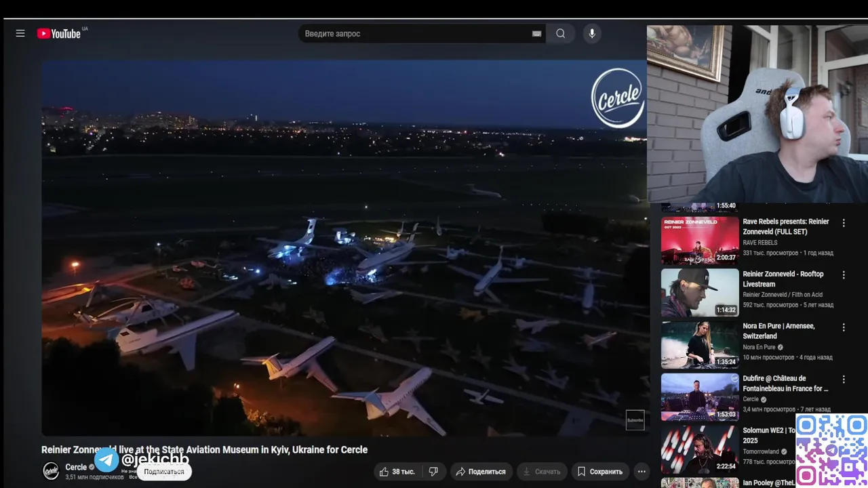Click the Скачать download button
This screenshot has height=488, width=868.
(x=541, y=472)
